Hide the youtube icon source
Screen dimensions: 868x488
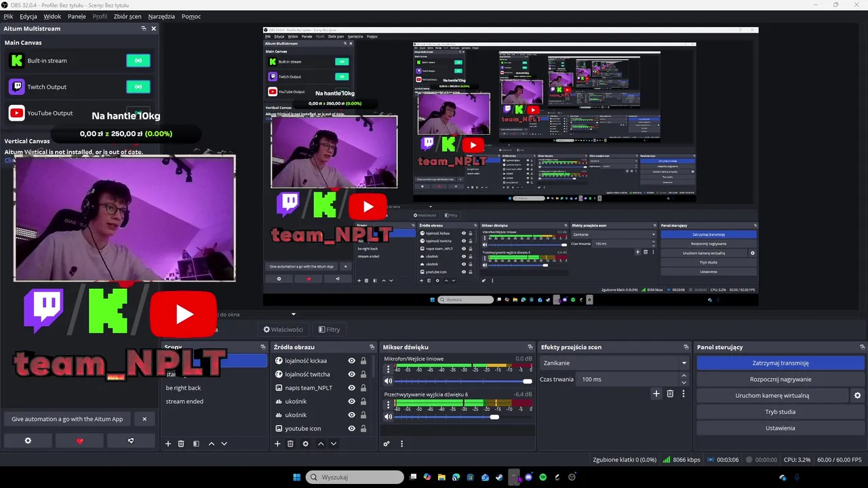(351, 428)
